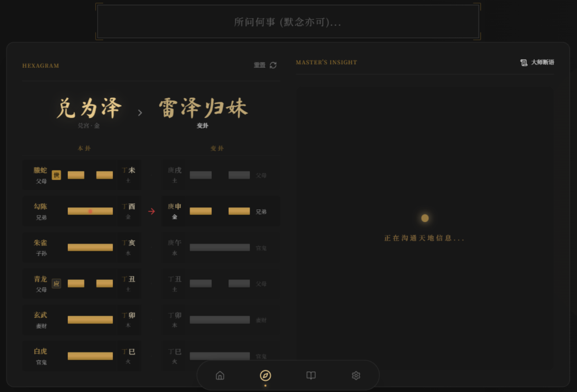
Task: Click the hexagram title 兑为泽
Action: pos(89,107)
